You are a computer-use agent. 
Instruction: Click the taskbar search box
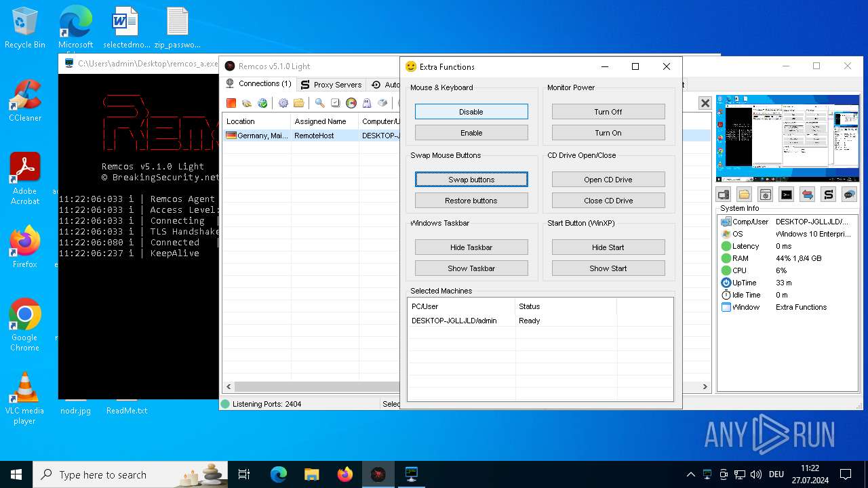click(131, 474)
